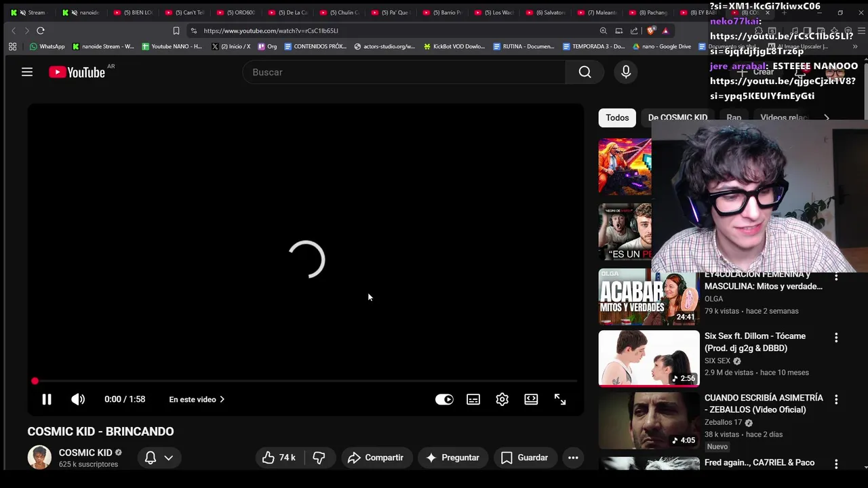The height and width of the screenshot is (488, 868).
Task: Open options menu for Six Sex video
Action: pyautogui.click(x=836, y=338)
